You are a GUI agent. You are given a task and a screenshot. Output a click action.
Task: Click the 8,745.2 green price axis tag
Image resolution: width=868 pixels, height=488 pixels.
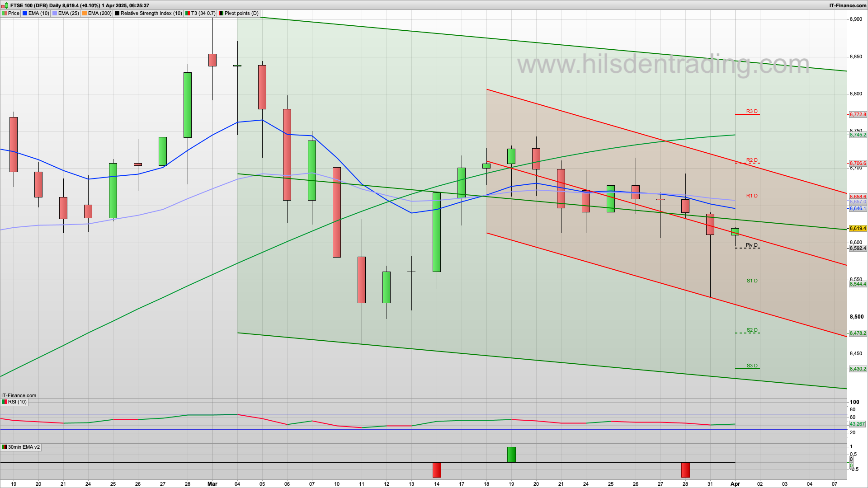(x=858, y=135)
